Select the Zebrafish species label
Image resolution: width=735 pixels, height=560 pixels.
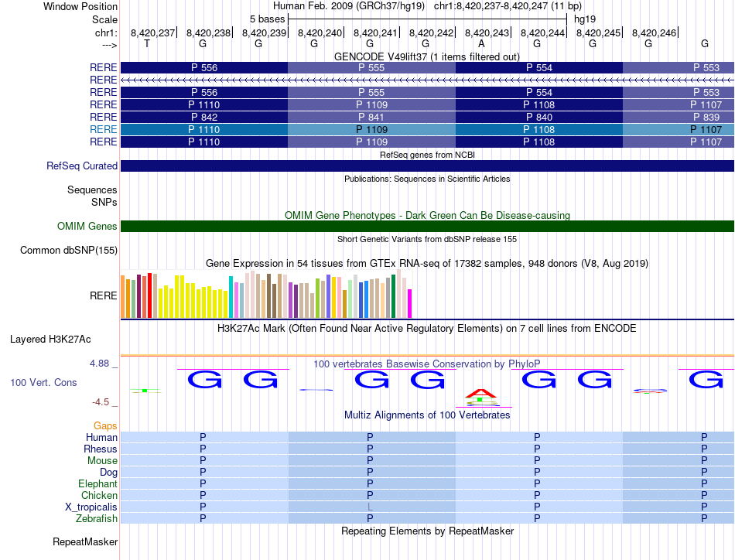tap(97, 518)
